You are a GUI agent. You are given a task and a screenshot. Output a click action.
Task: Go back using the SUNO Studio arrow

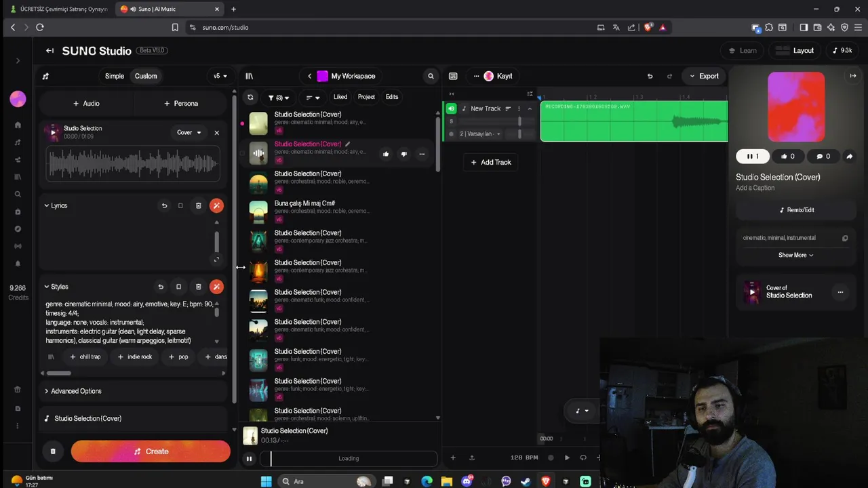point(50,51)
